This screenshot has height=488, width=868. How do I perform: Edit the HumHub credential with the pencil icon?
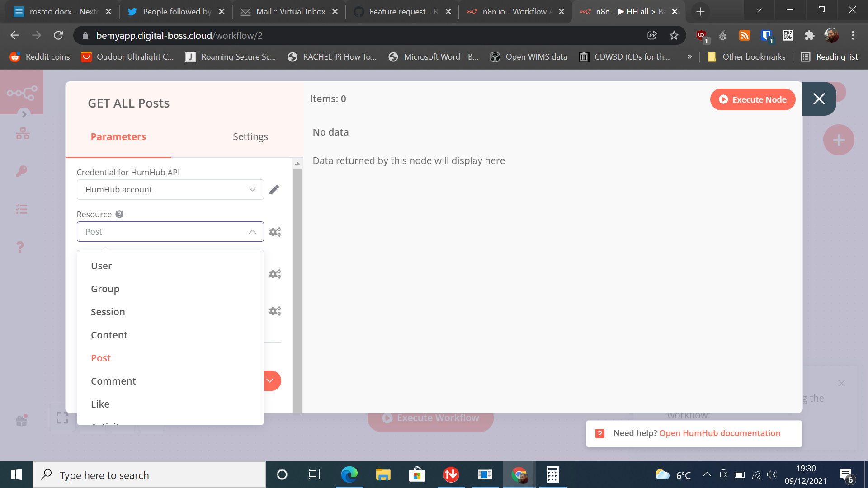click(x=274, y=189)
